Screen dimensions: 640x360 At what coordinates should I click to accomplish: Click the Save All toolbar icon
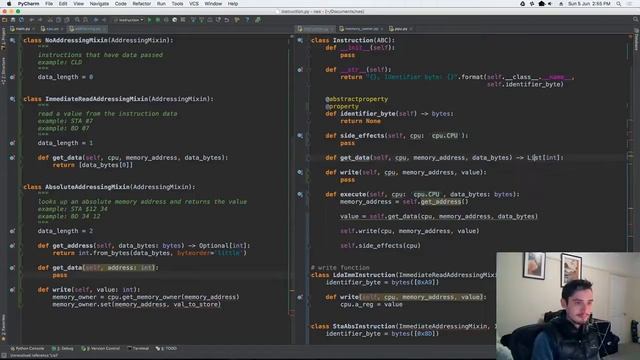(x=13, y=20)
